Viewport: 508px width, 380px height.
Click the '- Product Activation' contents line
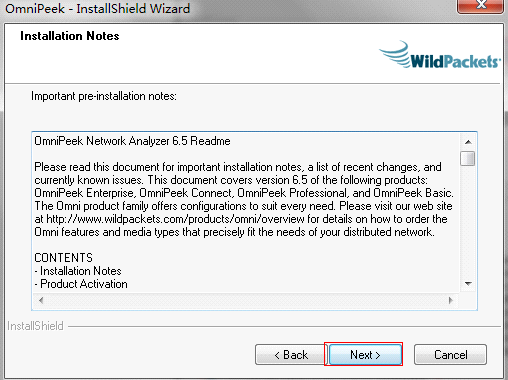click(x=81, y=284)
